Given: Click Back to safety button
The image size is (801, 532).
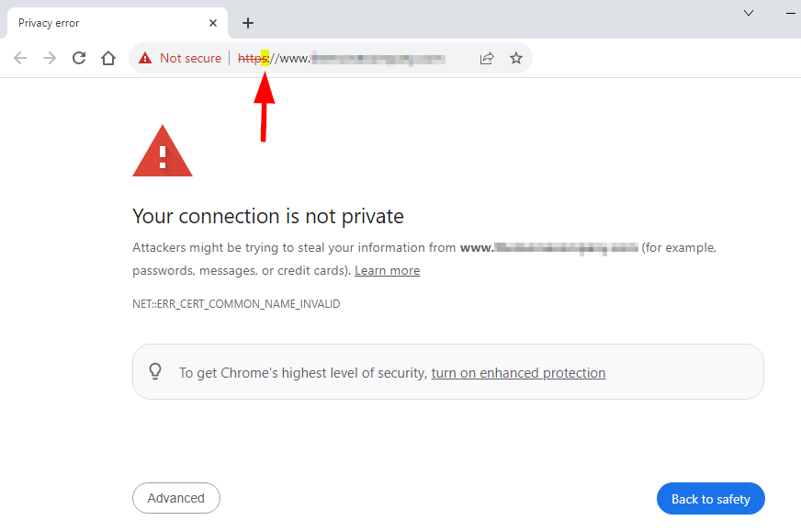Looking at the screenshot, I should (x=711, y=498).
